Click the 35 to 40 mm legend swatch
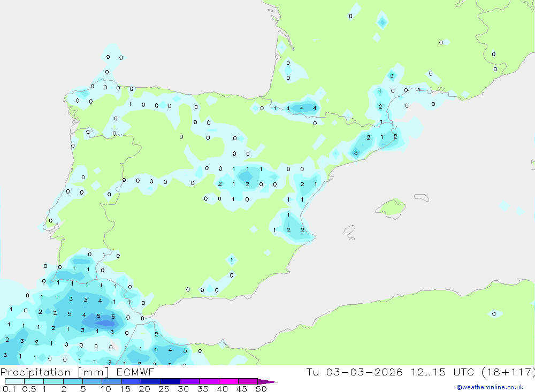This screenshot has width=535, height=392. click(x=209, y=381)
